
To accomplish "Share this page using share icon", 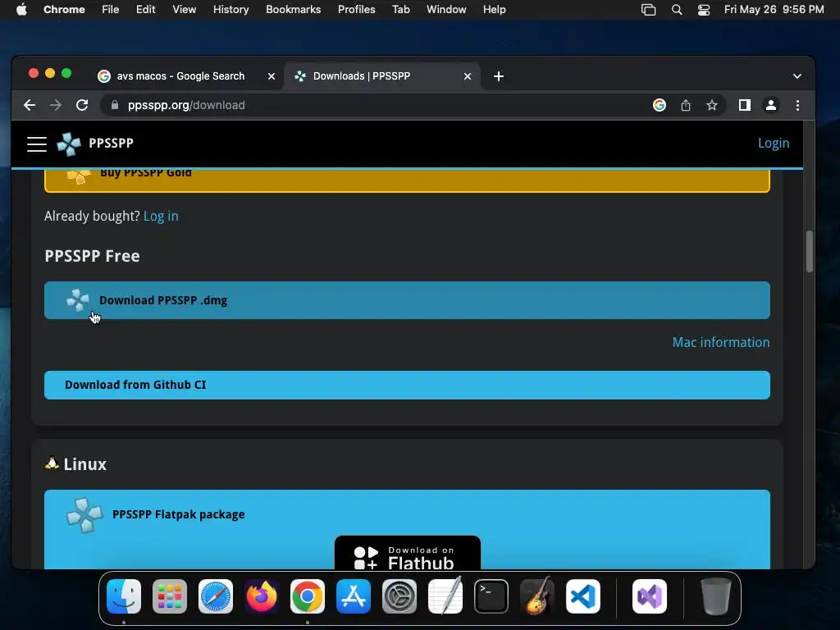I will click(x=686, y=105).
